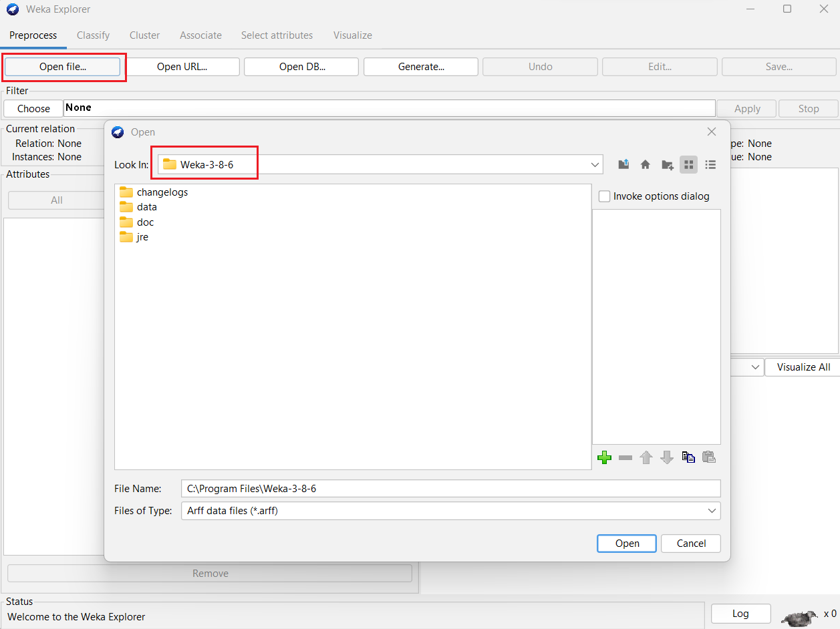Click the copy icon below options panel

pyautogui.click(x=688, y=457)
